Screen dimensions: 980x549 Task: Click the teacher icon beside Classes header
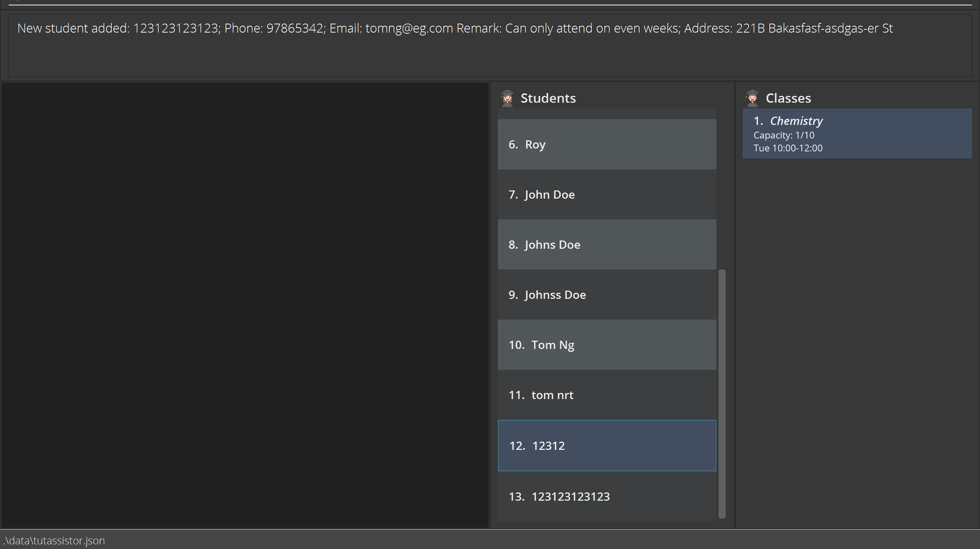[752, 98]
